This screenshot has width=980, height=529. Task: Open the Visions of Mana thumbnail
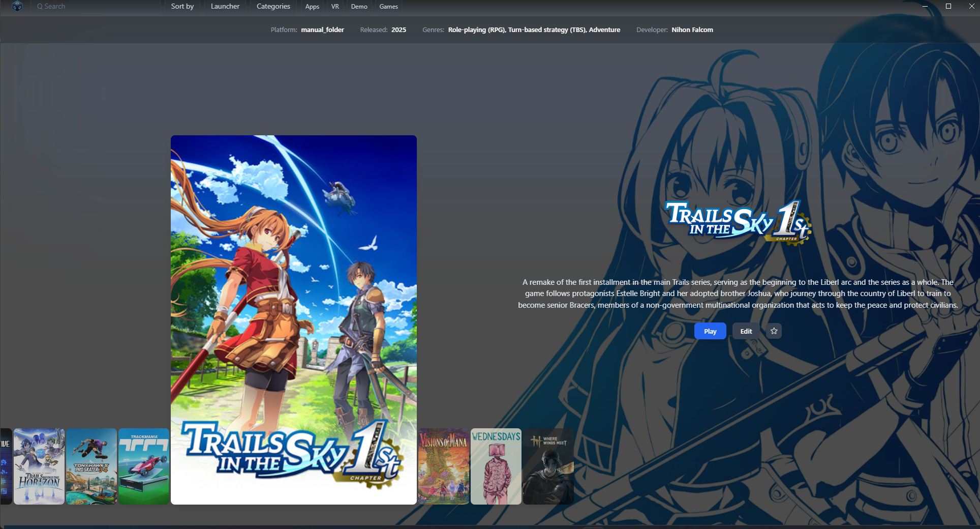[x=443, y=466]
